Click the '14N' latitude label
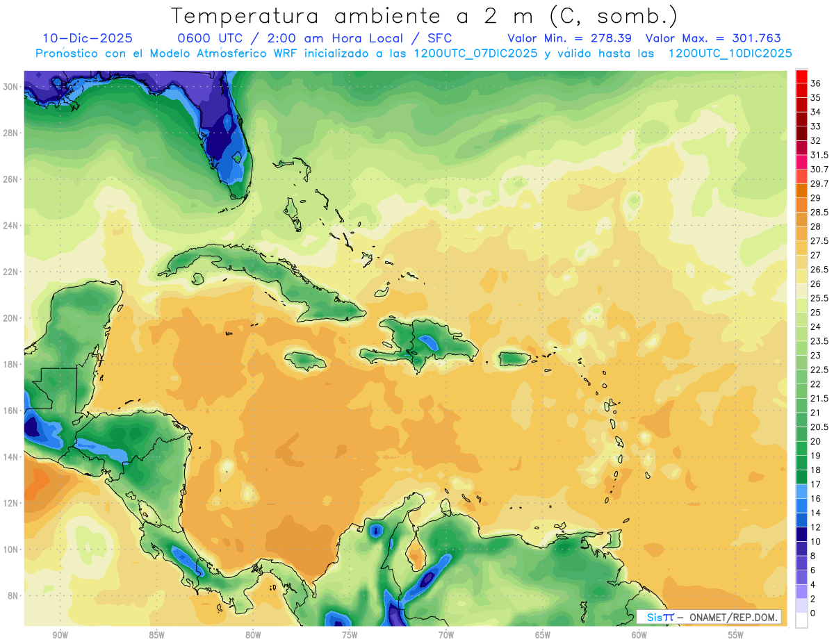Viewport: 834px width, 644px height. [10, 456]
